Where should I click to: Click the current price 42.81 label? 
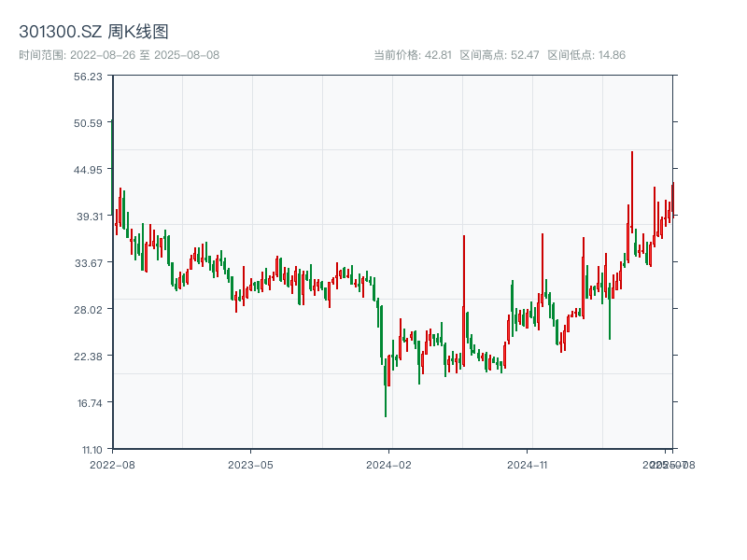(413, 55)
